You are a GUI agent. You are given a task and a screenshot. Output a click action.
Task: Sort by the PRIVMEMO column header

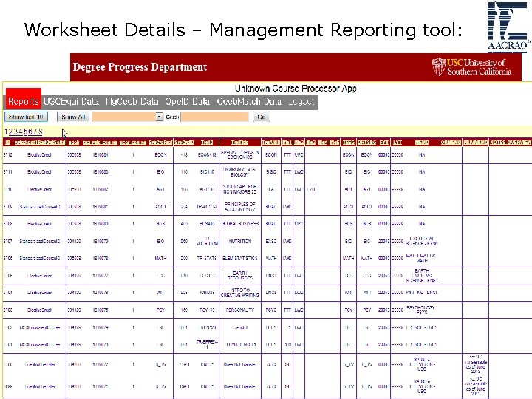point(475,143)
